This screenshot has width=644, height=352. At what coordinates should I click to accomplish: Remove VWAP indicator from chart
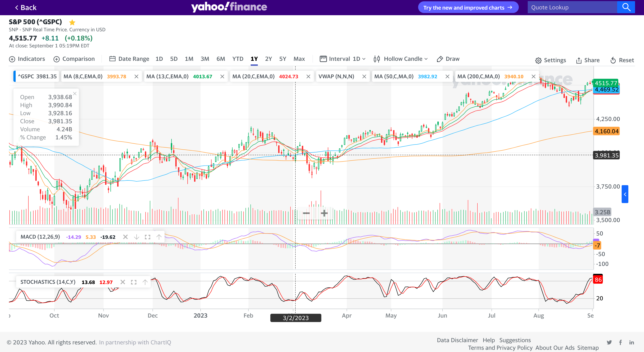[x=364, y=76]
